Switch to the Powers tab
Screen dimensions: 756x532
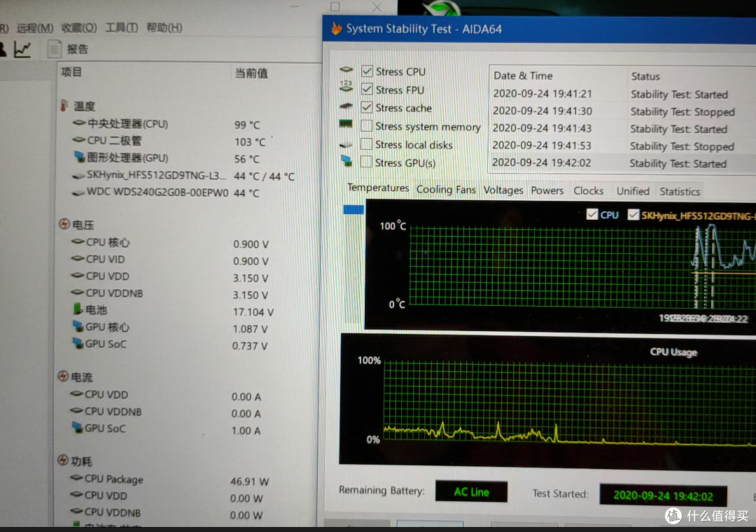(547, 190)
